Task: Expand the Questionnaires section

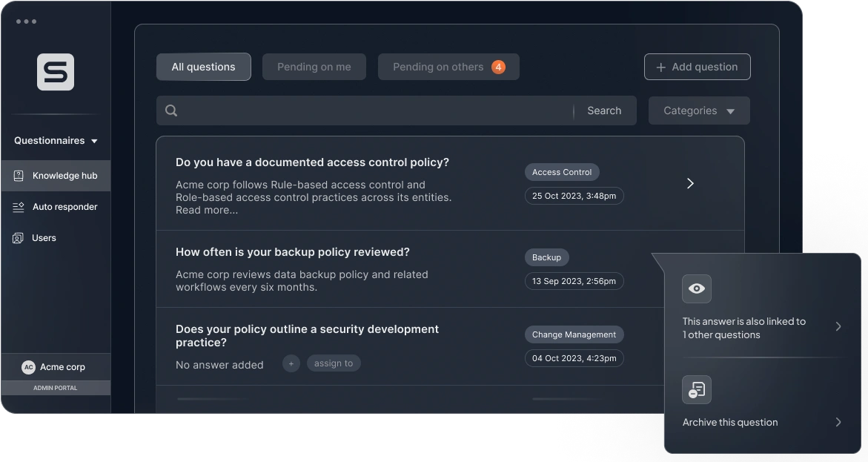Action: (x=53, y=140)
